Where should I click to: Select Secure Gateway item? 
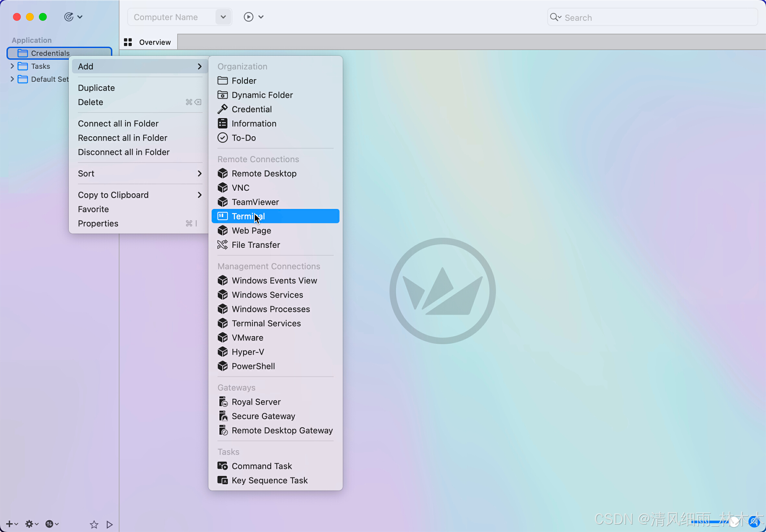(x=276, y=416)
